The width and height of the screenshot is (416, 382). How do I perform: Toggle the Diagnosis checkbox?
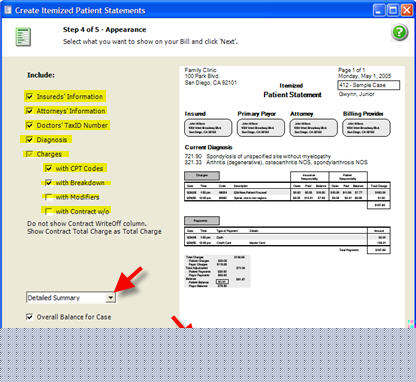point(30,139)
